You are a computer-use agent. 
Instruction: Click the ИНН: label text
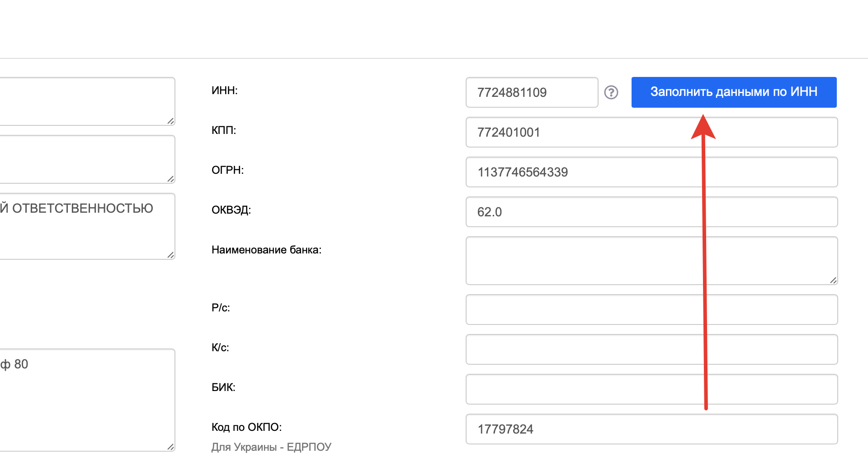click(x=225, y=91)
